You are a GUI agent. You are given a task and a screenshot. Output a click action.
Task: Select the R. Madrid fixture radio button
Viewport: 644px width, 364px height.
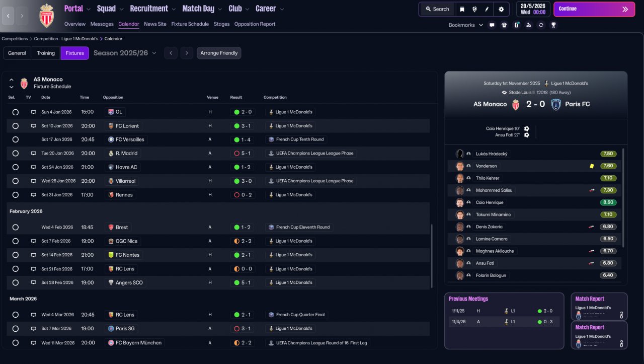[16, 153]
